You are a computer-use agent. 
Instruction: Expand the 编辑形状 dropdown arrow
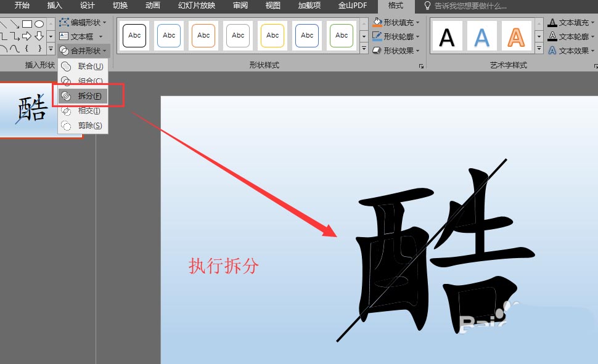click(105, 23)
